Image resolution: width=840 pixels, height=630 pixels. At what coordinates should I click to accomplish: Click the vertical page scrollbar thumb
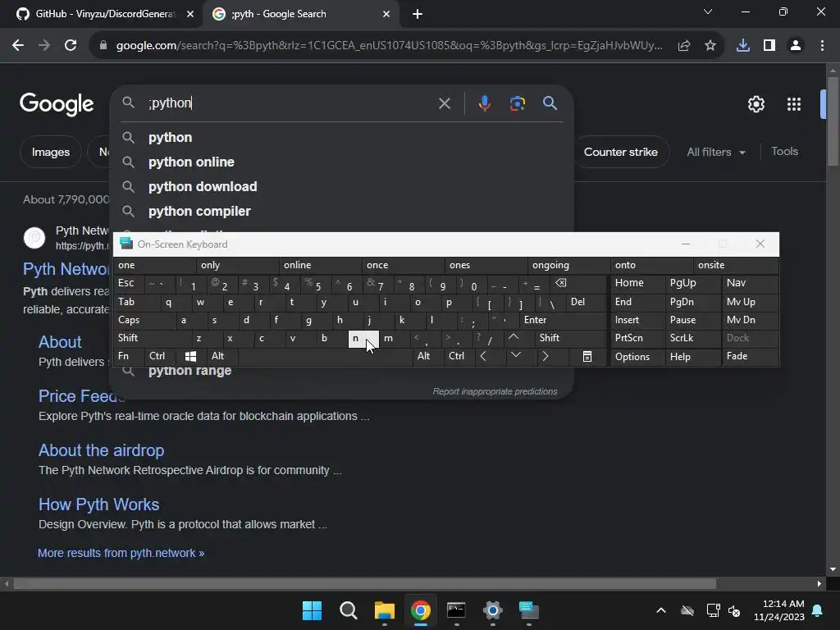pos(833,121)
